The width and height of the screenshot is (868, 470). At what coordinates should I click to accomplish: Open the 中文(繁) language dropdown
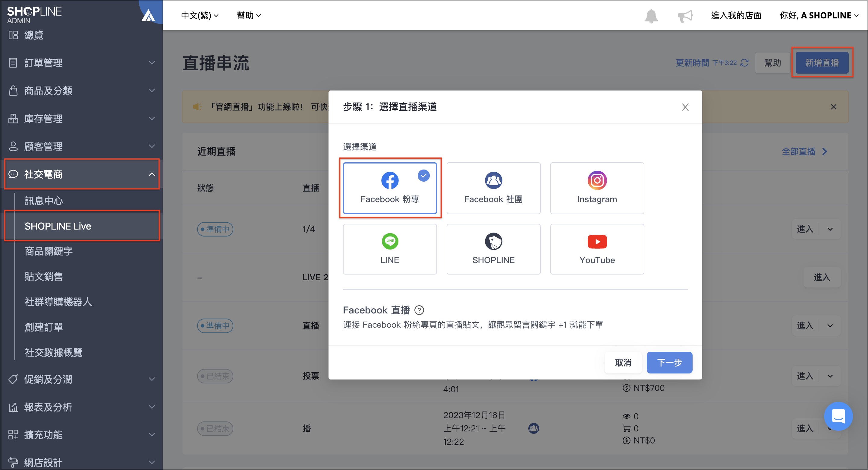coord(200,15)
